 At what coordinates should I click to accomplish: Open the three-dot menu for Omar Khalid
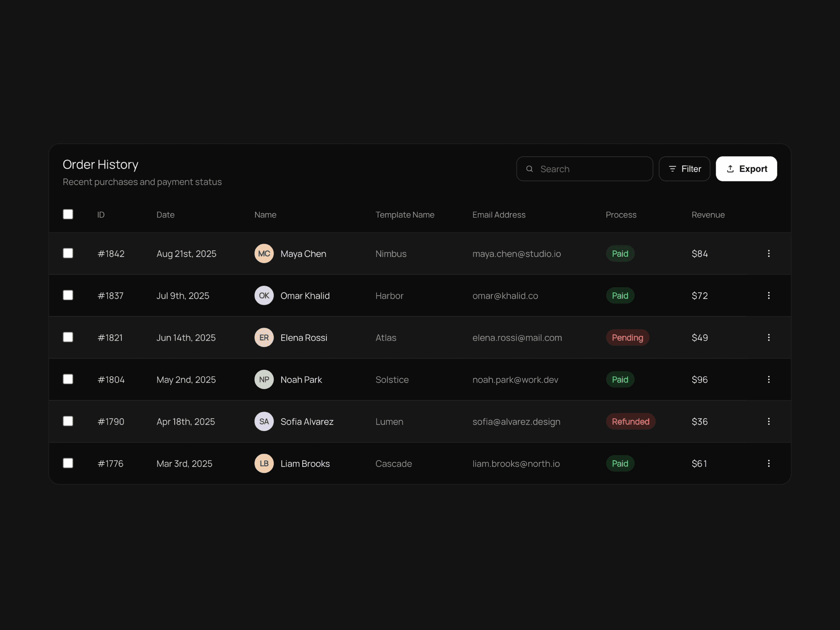coord(769,295)
